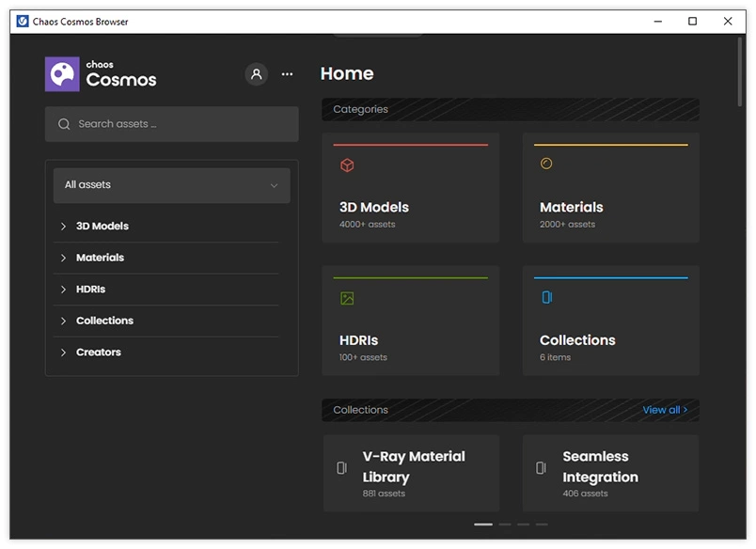This screenshot has height=549, width=756.
Task: Click the V-Ray Material Library collection icon
Action: (x=342, y=468)
